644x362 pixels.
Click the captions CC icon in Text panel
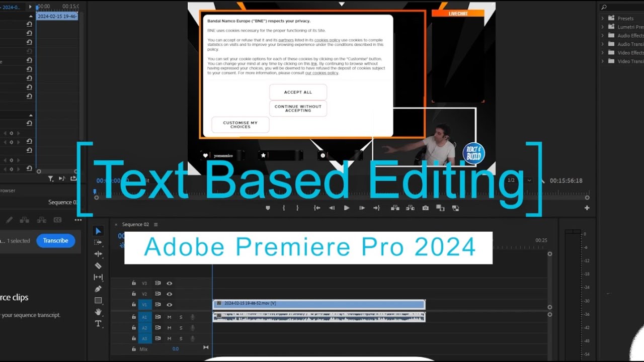pyautogui.click(x=57, y=220)
